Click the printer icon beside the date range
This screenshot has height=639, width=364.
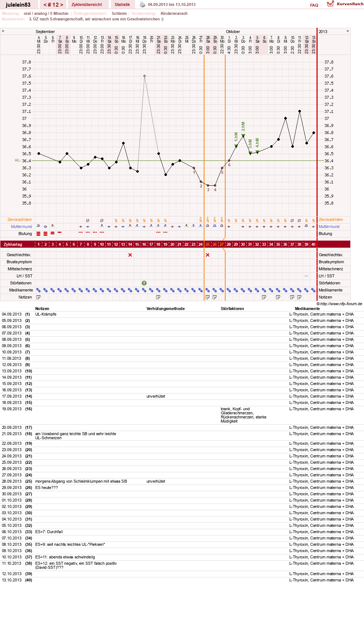(x=142, y=4)
